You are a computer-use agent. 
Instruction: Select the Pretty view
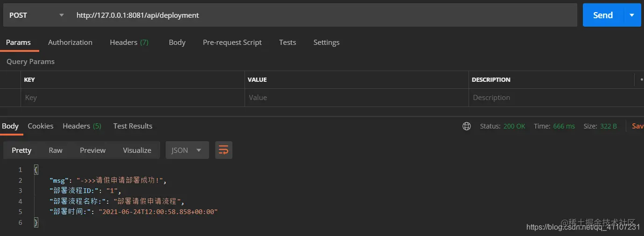[21, 150]
